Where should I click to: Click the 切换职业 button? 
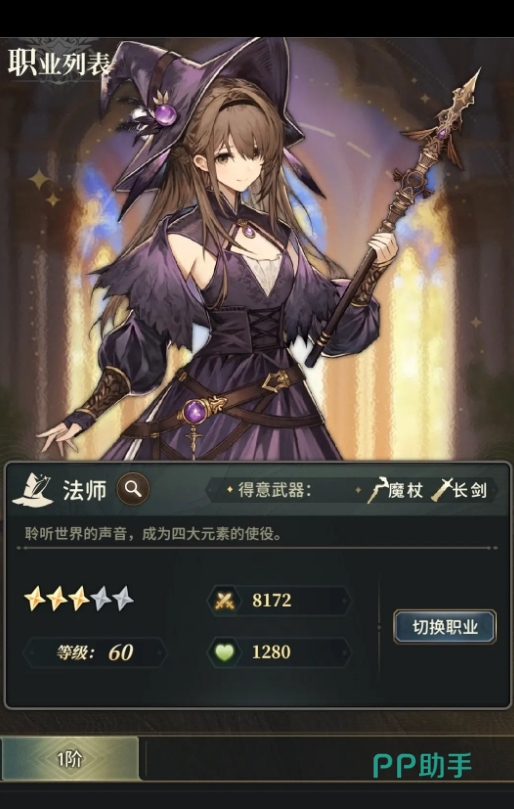click(445, 627)
